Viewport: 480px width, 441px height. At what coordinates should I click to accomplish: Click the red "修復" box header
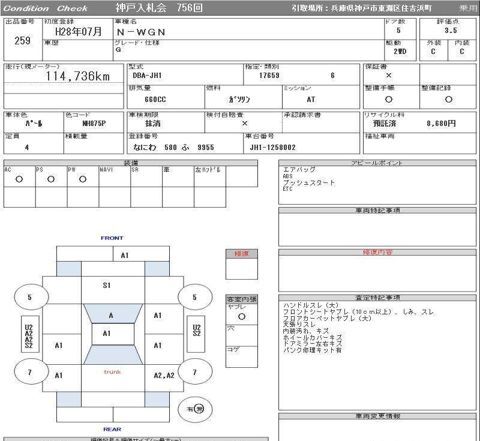click(x=241, y=254)
